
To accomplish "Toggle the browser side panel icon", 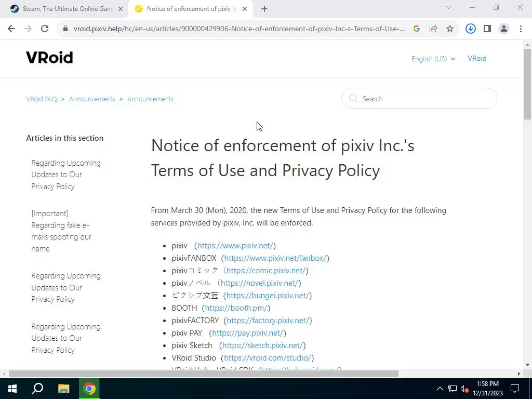I will click(x=487, y=29).
